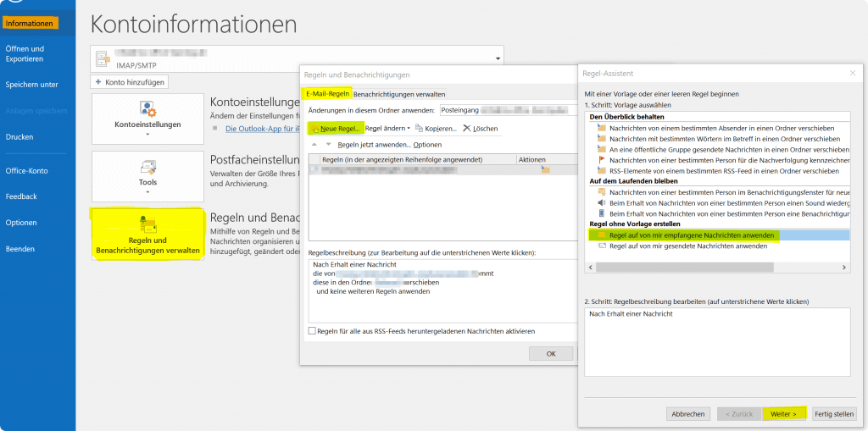Move selected rule up with arrow
The image size is (868, 431).
click(314, 145)
